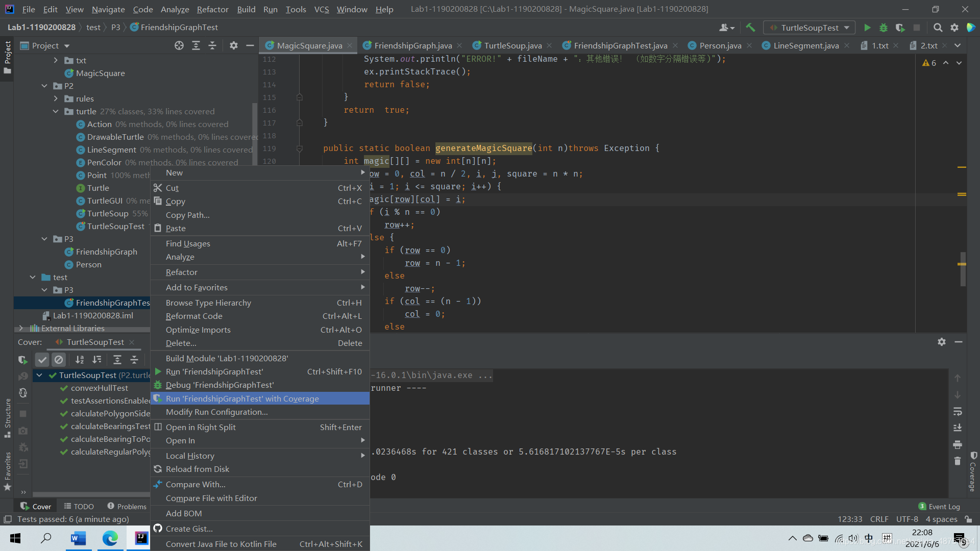Expand all test results

pos(117,360)
